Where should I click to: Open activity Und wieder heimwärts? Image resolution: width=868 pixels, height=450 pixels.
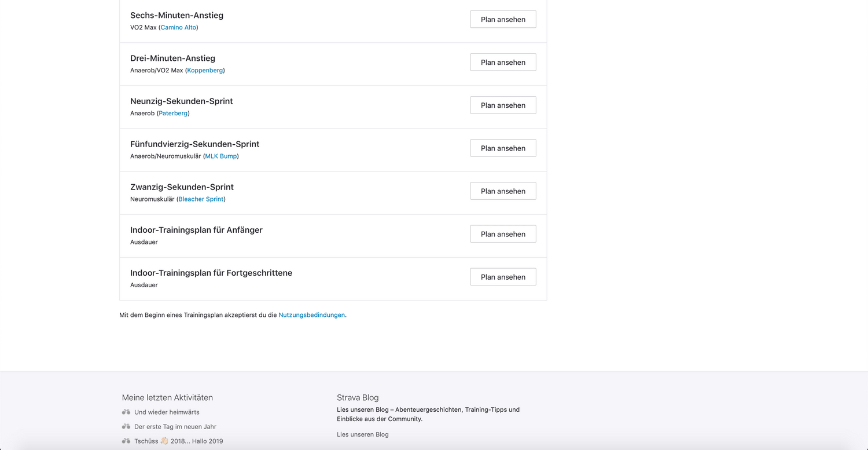(167, 412)
